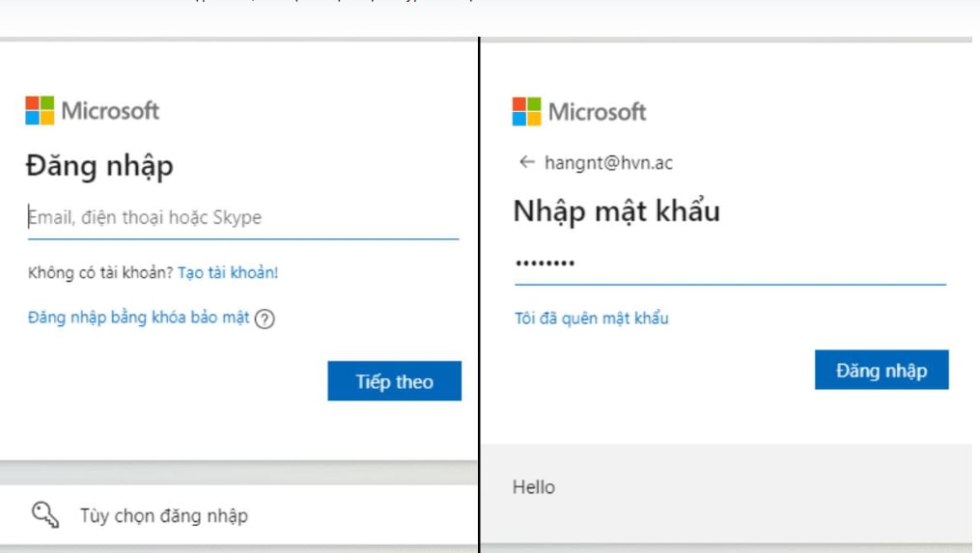Click the Đăng nhập heading on left panel
This screenshot has height=553, width=980.
pos(99,166)
